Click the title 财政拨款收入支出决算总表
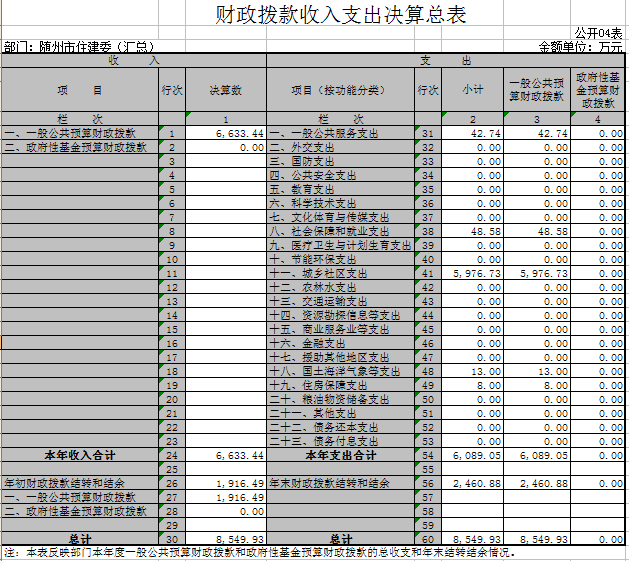The image size is (629, 561). tap(342, 15)
